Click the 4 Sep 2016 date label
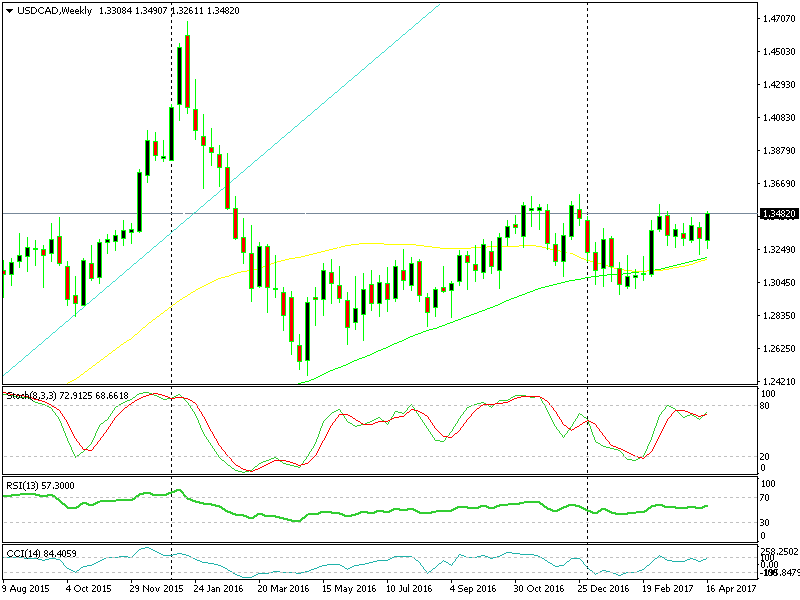Viewport: 800px width, 600px height. [x=472, y=588]
